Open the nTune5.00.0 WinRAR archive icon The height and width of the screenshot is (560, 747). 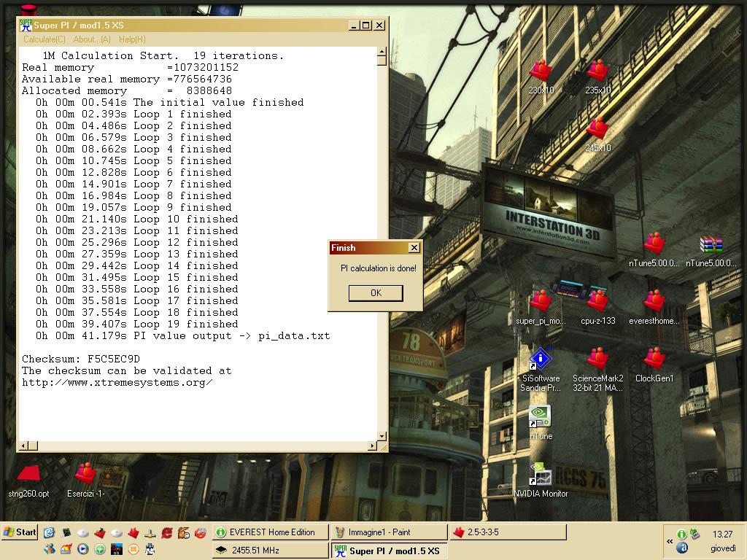[711, 249]
